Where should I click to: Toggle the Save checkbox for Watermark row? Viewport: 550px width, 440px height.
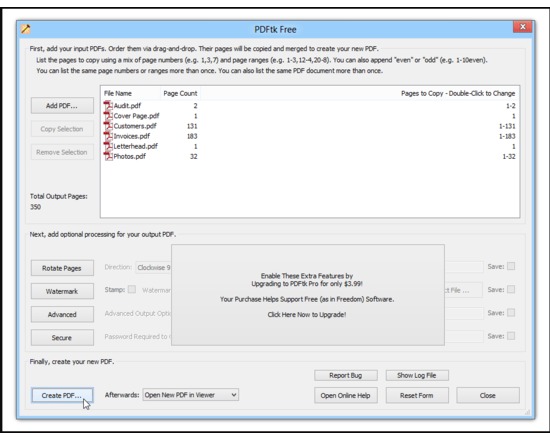pos(511,289)
